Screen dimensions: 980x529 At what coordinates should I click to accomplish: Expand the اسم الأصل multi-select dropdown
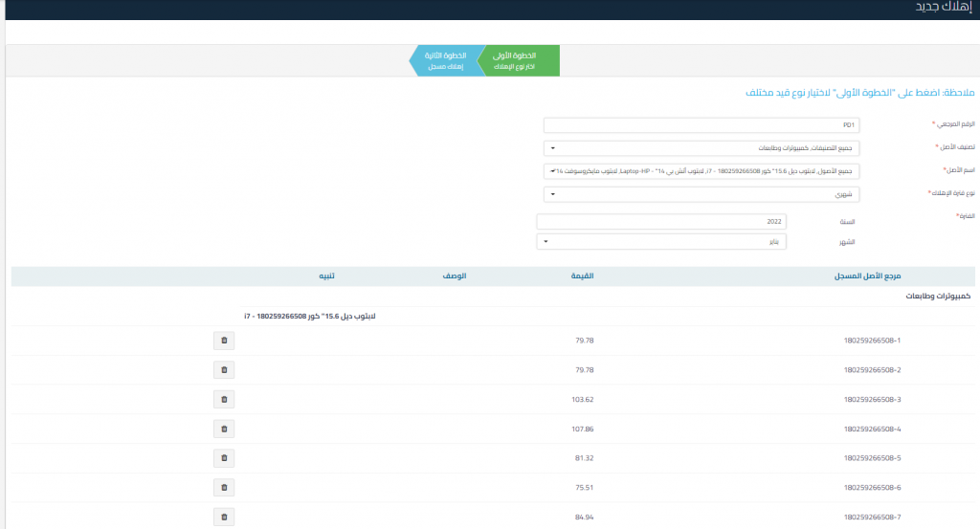pos(701,171)
